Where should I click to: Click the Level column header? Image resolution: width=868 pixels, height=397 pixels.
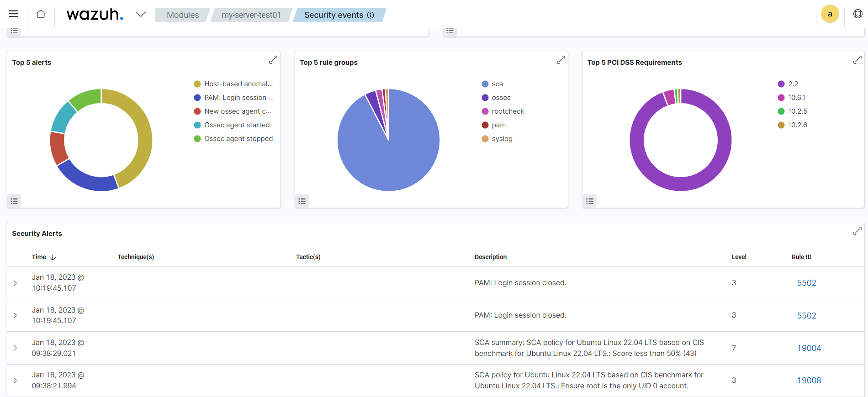739,257
